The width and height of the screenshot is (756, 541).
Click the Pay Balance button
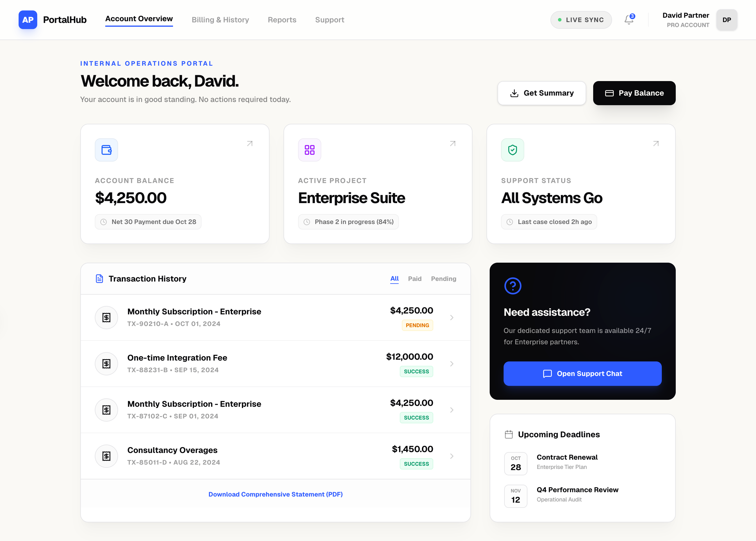(634, 93)
